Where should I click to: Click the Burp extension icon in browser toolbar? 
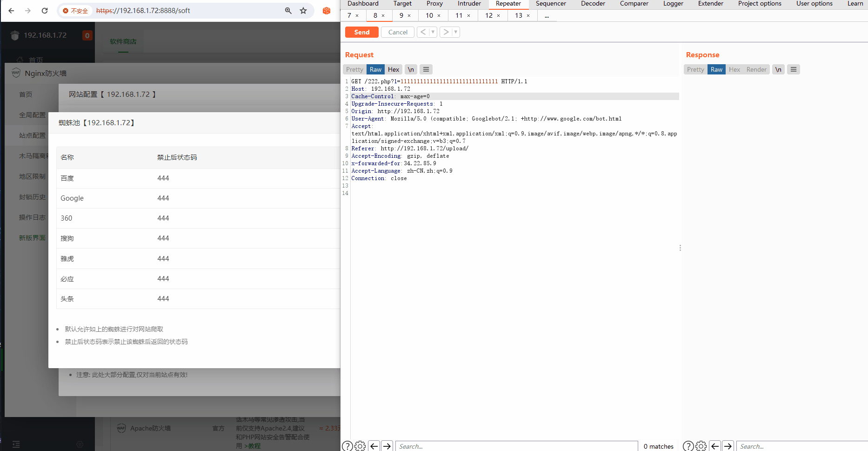click(327, 11)
